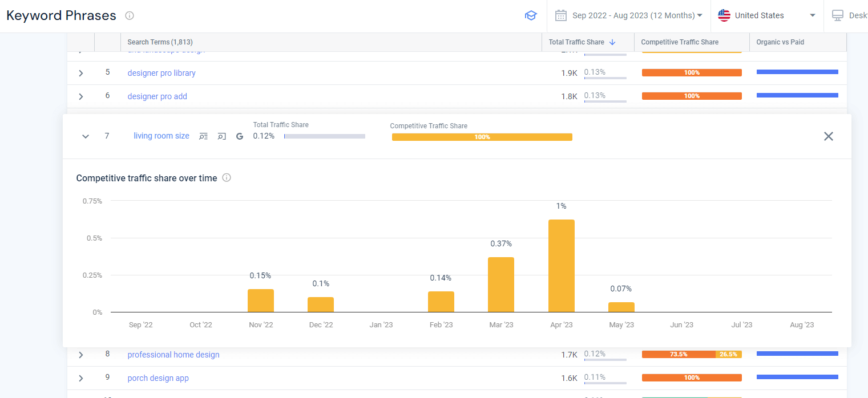
Task: Click the blue organic bar for designer pro library
Action: point(797,72)
